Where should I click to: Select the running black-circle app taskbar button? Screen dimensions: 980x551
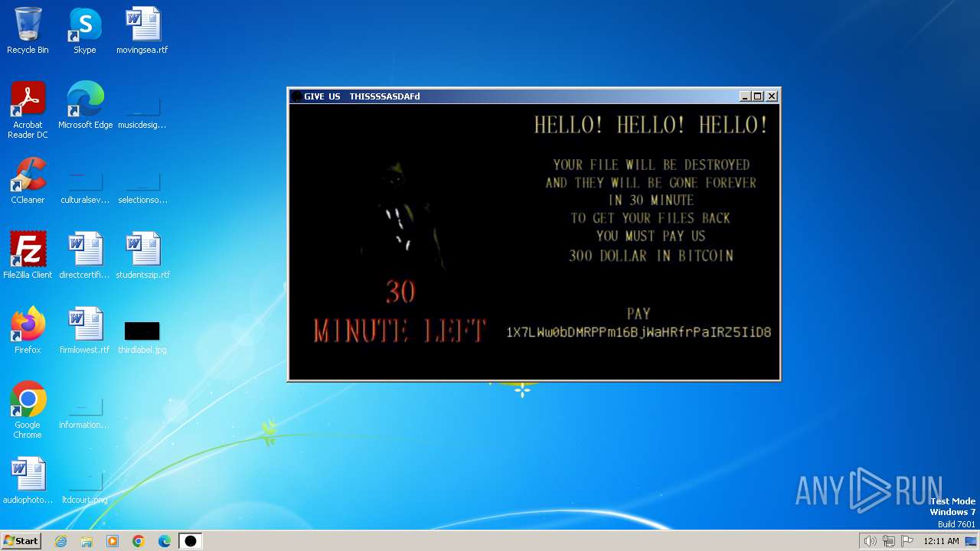191,541
